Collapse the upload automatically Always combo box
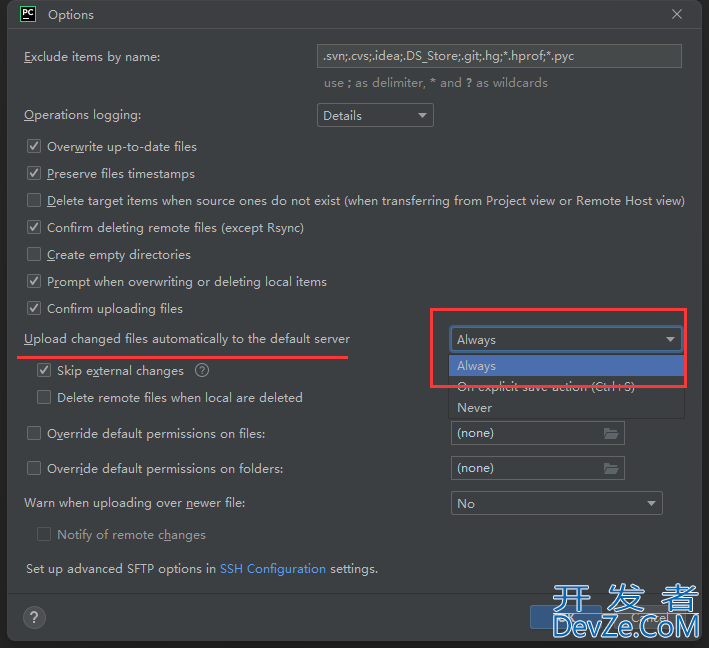 click(x=566, y=339)
